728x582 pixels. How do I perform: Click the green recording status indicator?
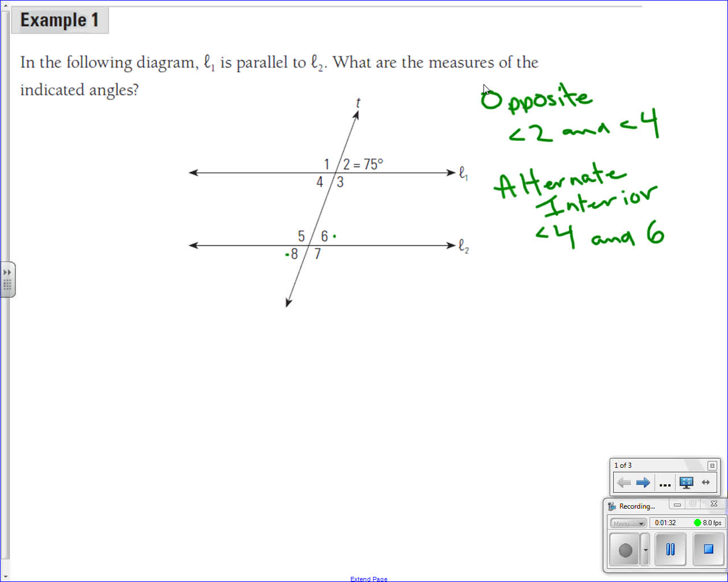click(697, 523)
